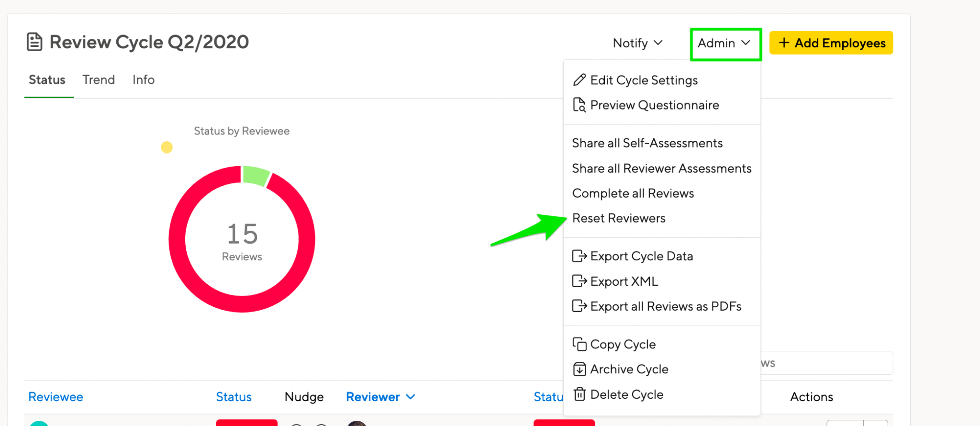Click the Preview Questionnaire magnifier icon
980x426 pixels.
click(579, 105)
